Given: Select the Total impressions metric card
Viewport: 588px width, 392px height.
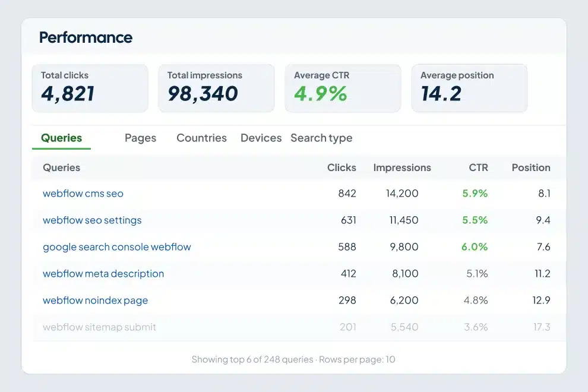Looking at the screenshot, I should [x=216, y=88].
